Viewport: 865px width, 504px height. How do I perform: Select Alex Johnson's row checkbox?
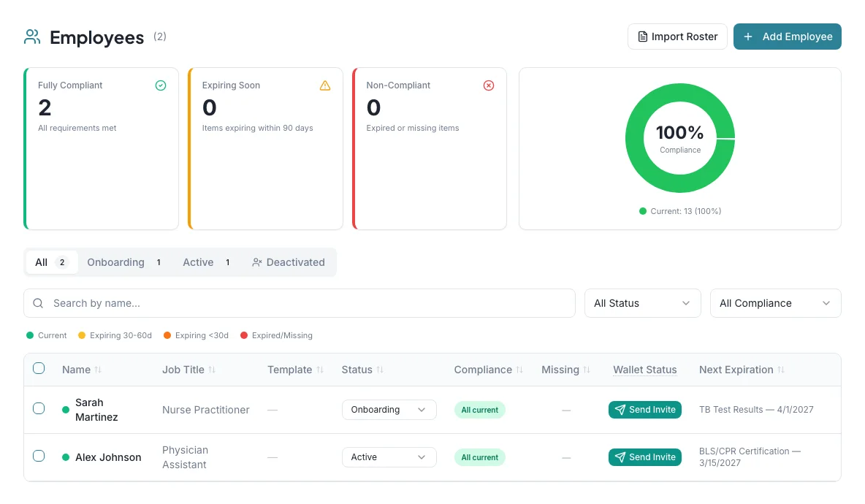point(39,456)
